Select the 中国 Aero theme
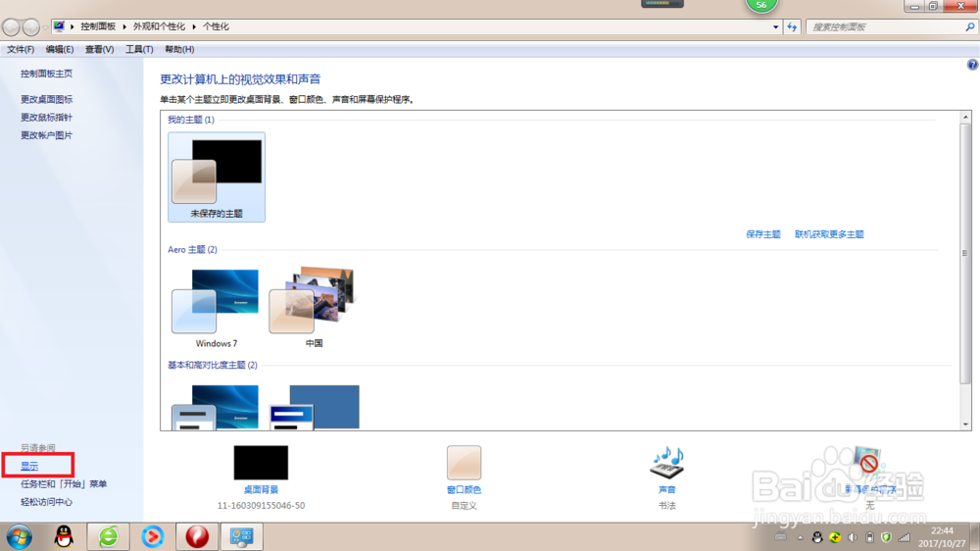980x551 pixels. pyautogui.click(x=314, y=307)
